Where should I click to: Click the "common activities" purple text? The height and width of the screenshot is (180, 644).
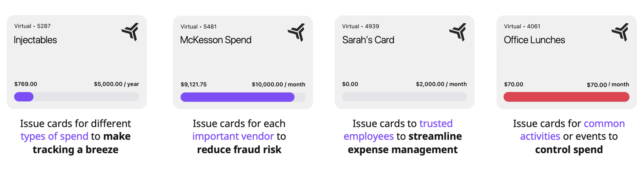(572, 130)
